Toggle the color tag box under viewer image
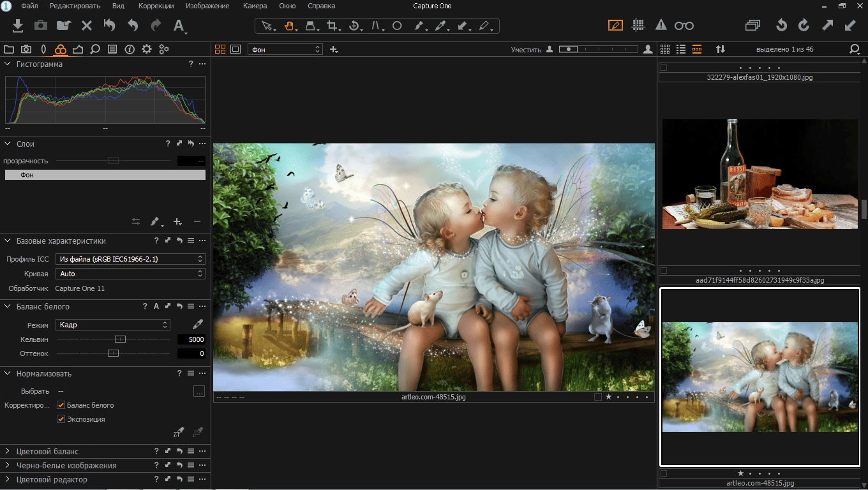This screenshot has height=490, width=868. click(597, 397)
